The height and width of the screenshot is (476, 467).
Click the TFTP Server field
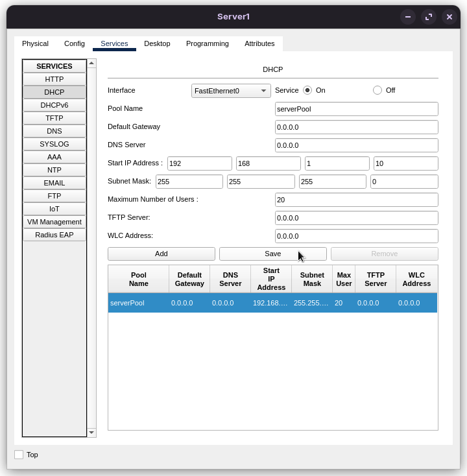(x=357, y=218)
